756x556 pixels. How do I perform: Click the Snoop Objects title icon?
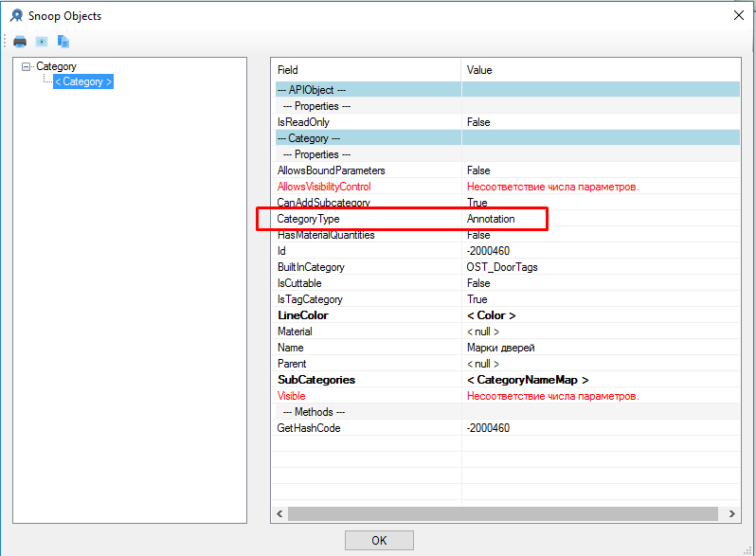coord(16,15)
